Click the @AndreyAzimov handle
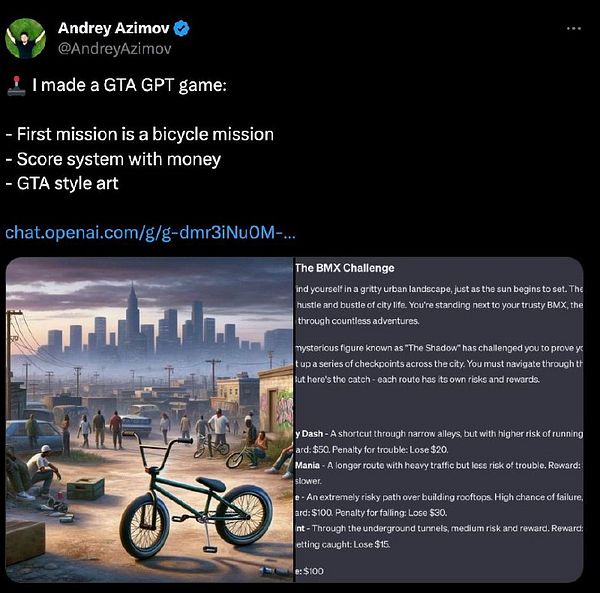This screenshot has height=593, width=600. pyautogui.click(x=114, y=49)
